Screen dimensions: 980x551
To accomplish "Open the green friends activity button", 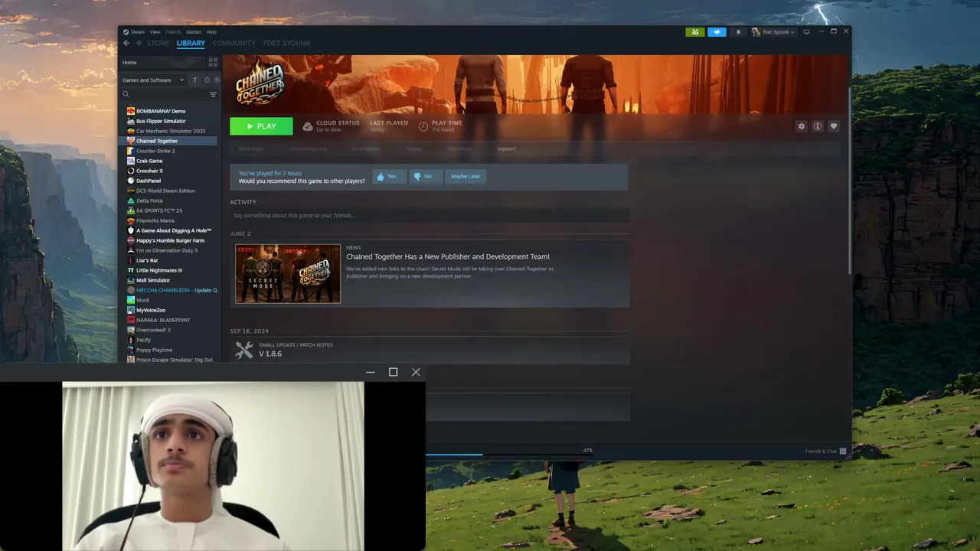I will pos(694,32).
